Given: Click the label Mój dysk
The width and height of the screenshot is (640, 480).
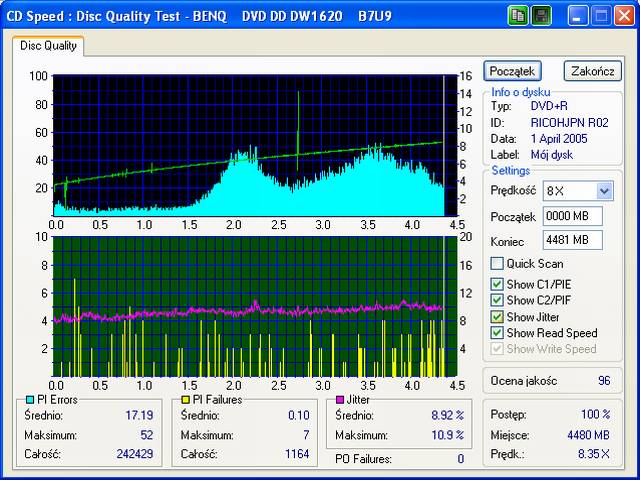Looking at the screenshot, I should click(x=551, y=155).
